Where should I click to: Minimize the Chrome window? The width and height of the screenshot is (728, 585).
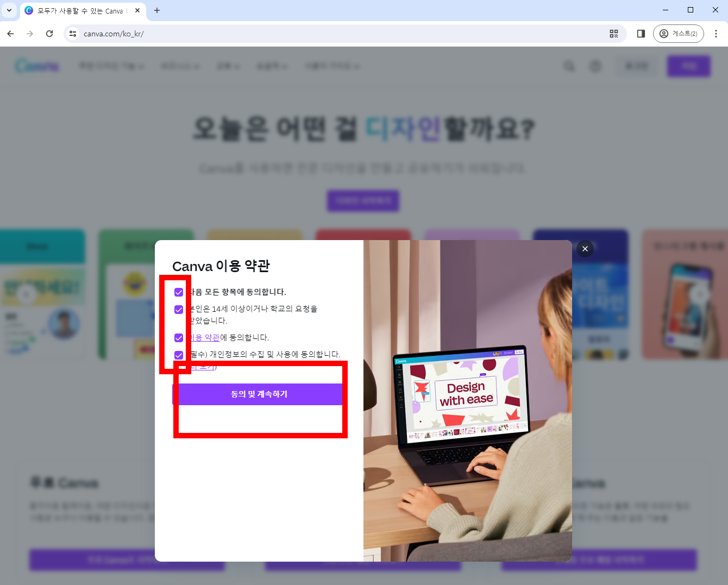click(x=666, y=10)
